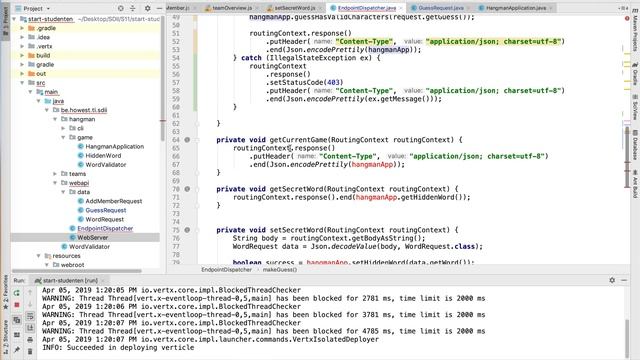The image size is (640, 360).
Task: Click gutter icon beside setSecretWord method
Action: (x=187, y=230)
